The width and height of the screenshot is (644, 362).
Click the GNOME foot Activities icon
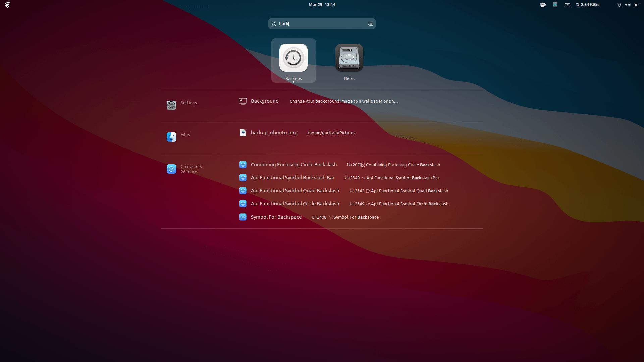(7, 5)
